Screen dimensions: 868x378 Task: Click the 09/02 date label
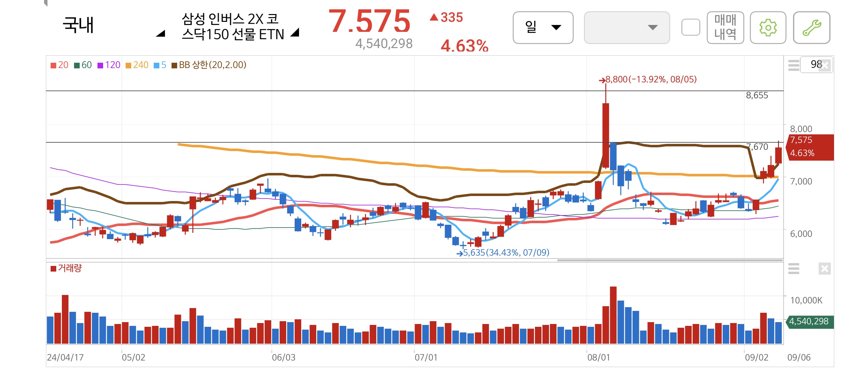756,357
